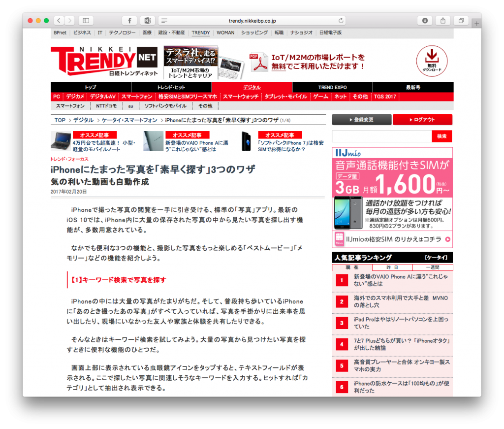Go forward with Safari forward arrow
The height and width of the screenshot is (429, 504).
pos(69,21)
